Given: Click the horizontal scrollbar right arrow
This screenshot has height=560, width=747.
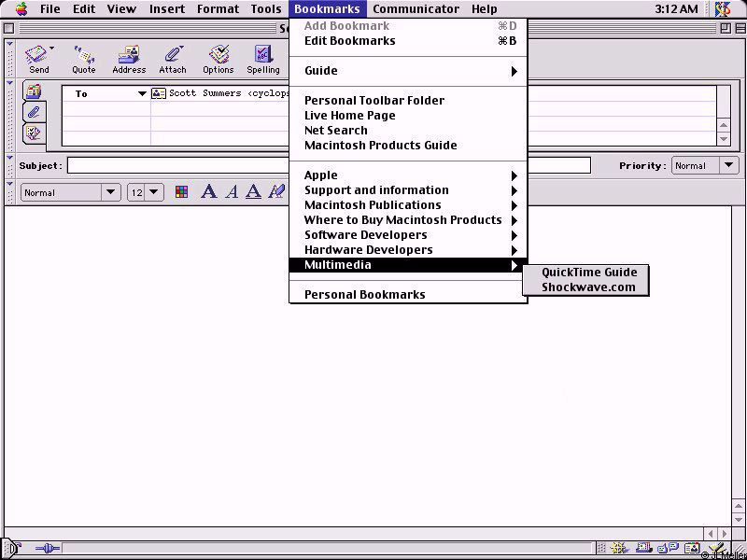Looking at the screenshot, I should click(725, 534).
